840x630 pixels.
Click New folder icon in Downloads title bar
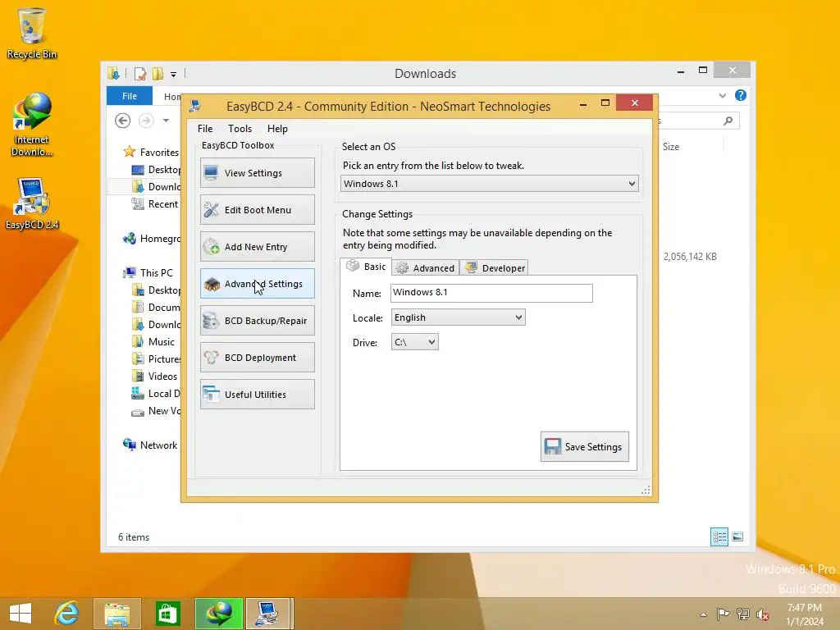pyautogui.click(x=157, y=74)
